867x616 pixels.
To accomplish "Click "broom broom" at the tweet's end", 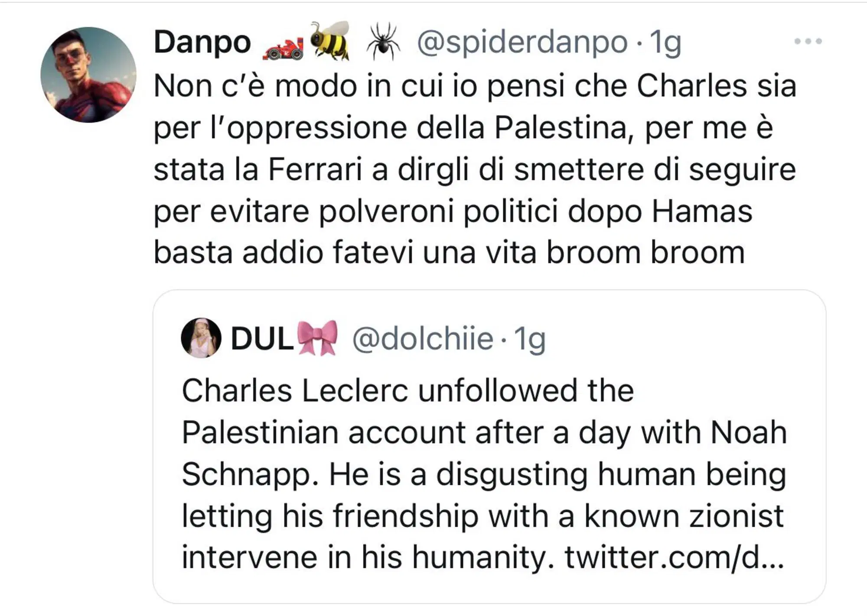I will point(645,253).
